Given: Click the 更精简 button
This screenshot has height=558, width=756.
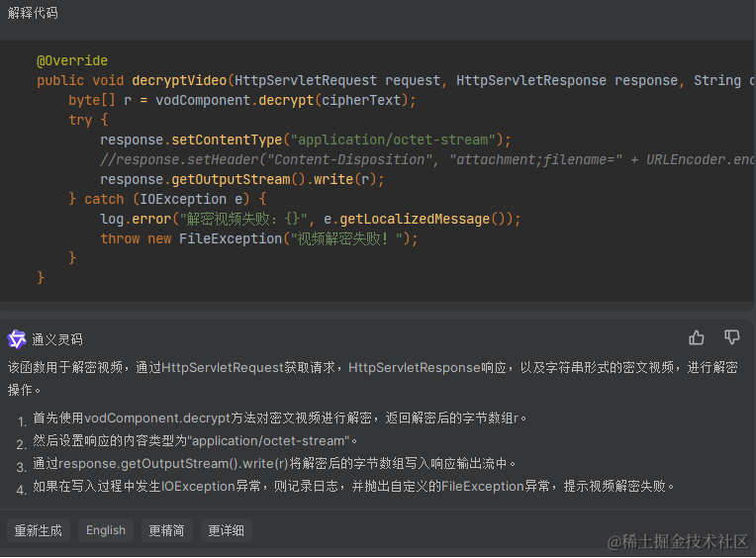Looking at the screenshot, I should point(167,530).
